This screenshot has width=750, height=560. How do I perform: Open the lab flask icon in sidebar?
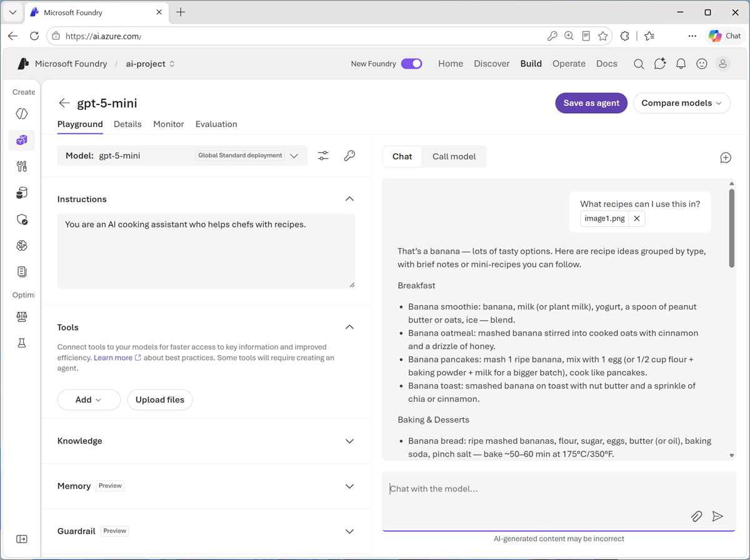coord(22,343)
